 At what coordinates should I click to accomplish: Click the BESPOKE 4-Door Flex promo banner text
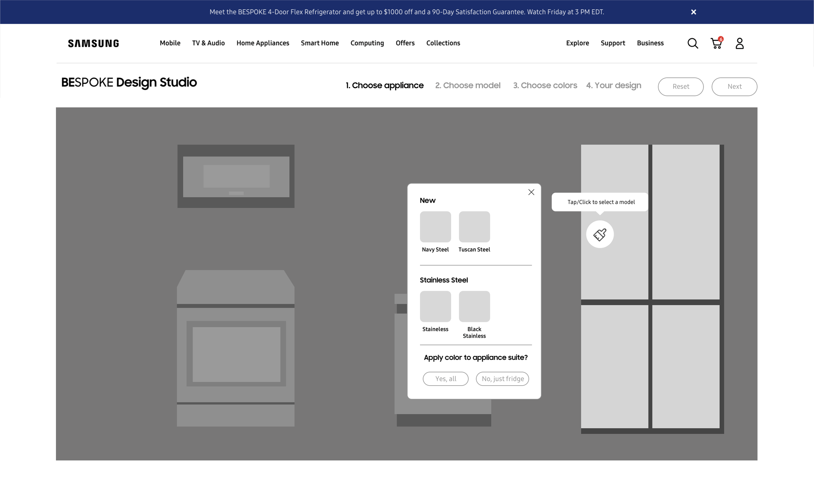point(406,12)
